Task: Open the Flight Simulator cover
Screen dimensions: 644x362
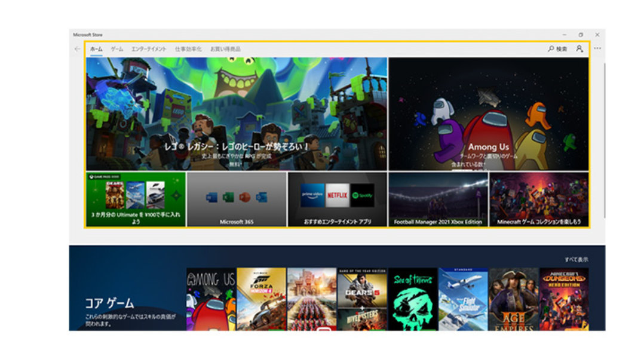Action: pos(464,299)
